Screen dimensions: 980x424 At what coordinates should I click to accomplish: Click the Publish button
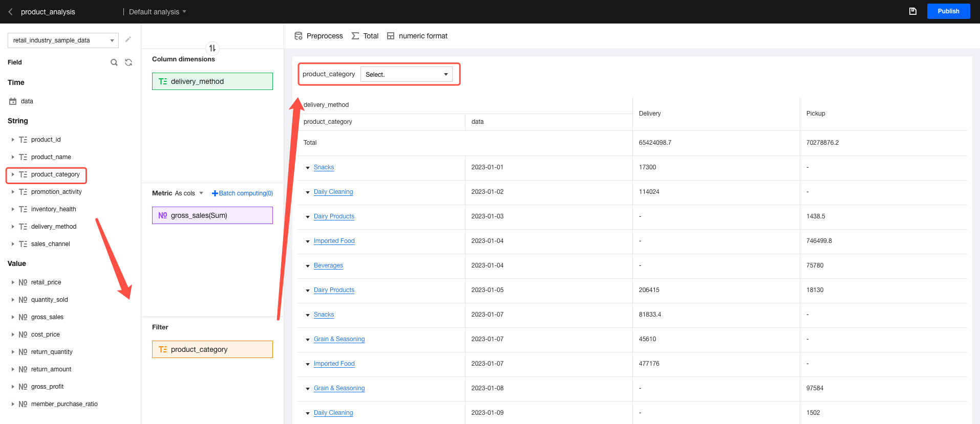point(948,11)
